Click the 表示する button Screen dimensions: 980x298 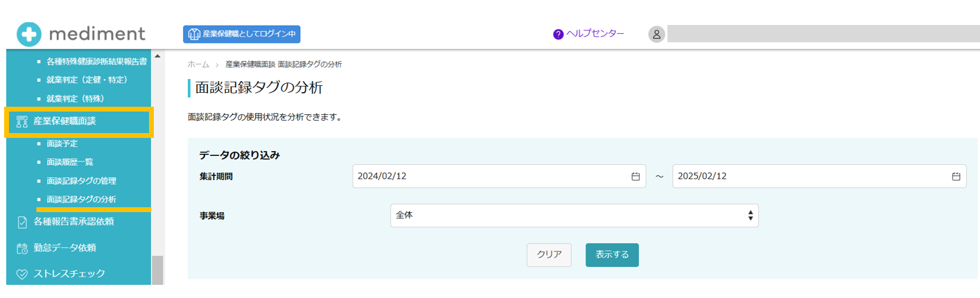tap(612, 255)
